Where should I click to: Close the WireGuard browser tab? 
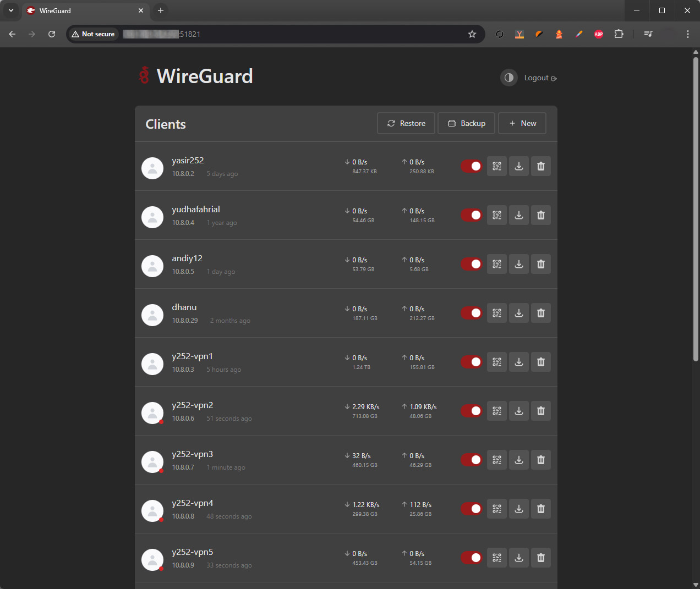(x=141, y=10)
